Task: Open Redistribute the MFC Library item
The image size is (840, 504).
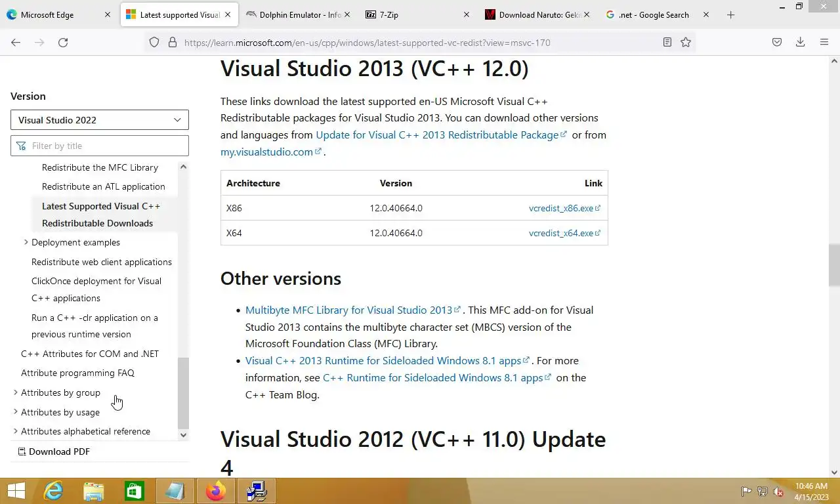Action: click(x=100, y=167)
